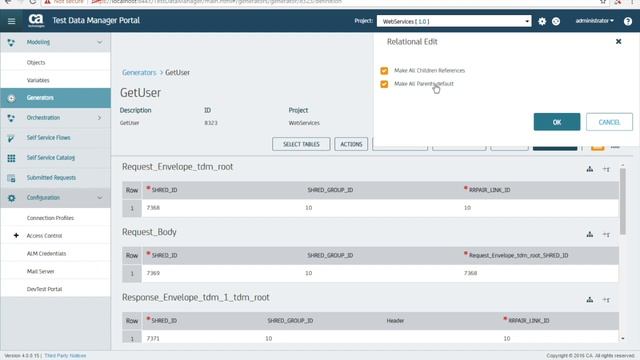Expand the Orchestration section chevron
Screen dimensions: 640x360
(x=100, y=118)
